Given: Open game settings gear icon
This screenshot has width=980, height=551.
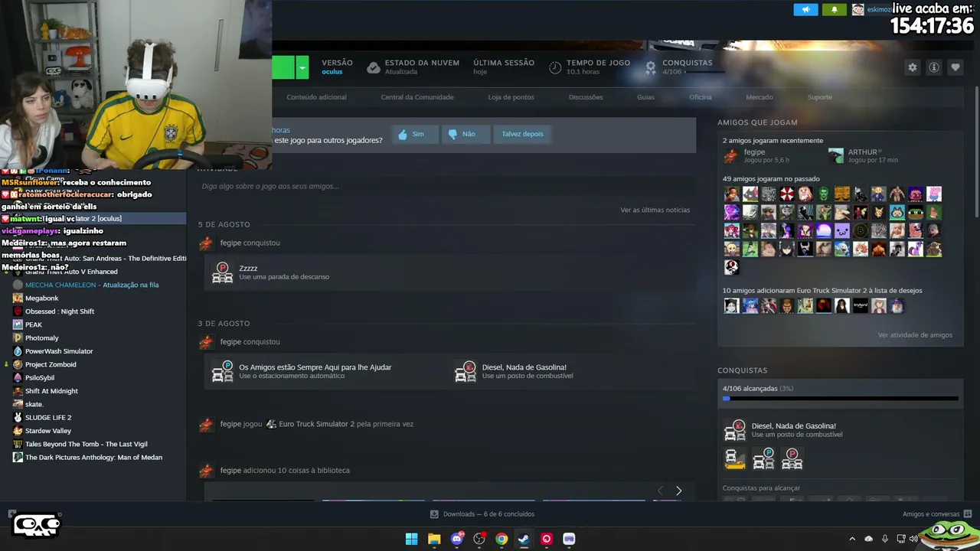Looking at the screenshot, I should click(912, 67).
